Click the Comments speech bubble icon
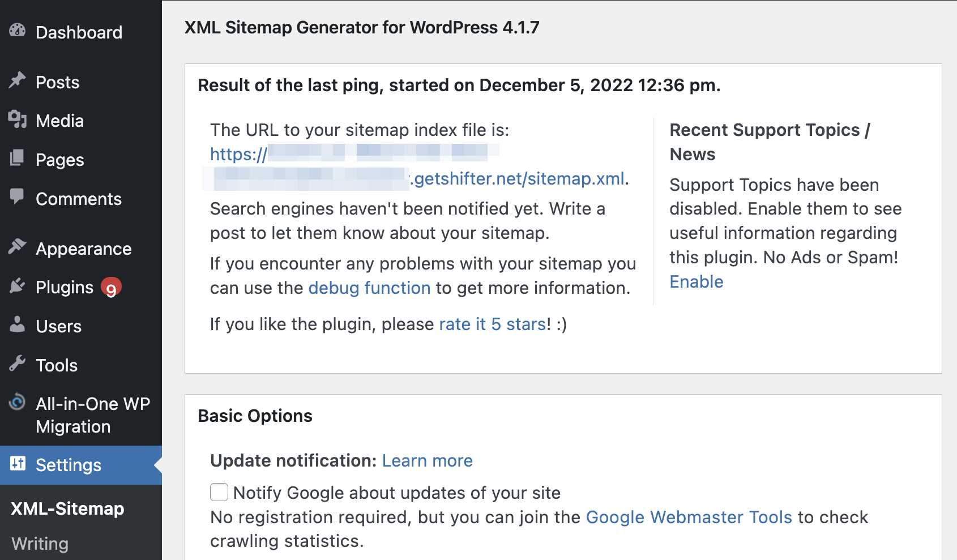The width and height of the screenshot is (957, 560). (18, 197)
